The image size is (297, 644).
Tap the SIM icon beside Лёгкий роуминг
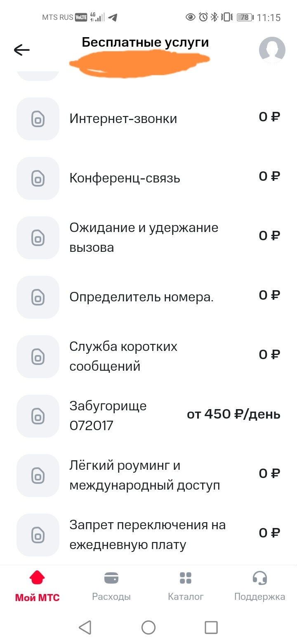tap(38, 476)
